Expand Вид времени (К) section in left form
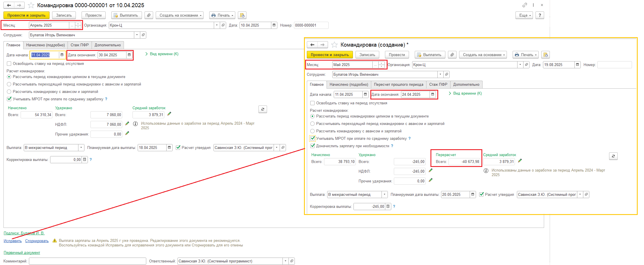Image resolution: width=644 pixels, height=265 pixels. (x=162, y=54)
